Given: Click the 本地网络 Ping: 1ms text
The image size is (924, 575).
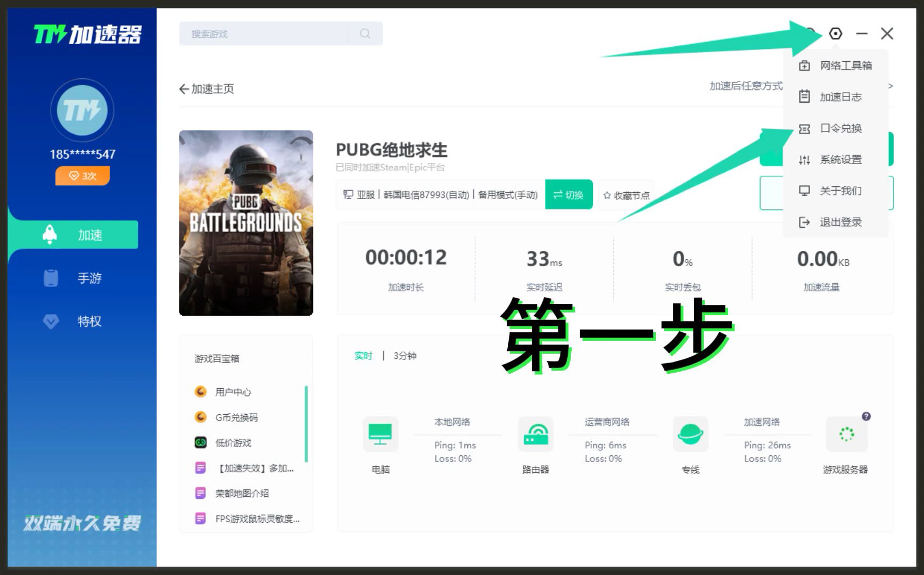Looking at the screenshot, I should point(455,445).
